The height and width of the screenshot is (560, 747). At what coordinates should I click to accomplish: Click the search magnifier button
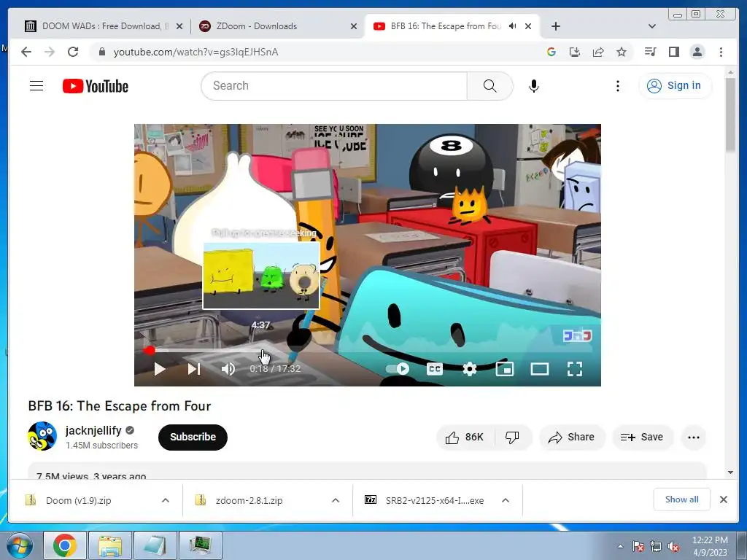(489, 86)
